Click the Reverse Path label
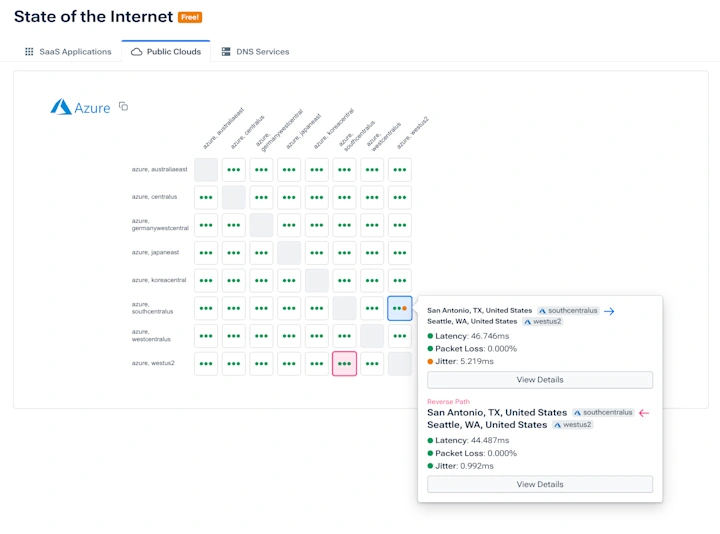Screen dimensions: 720x534 coord(448,401)
